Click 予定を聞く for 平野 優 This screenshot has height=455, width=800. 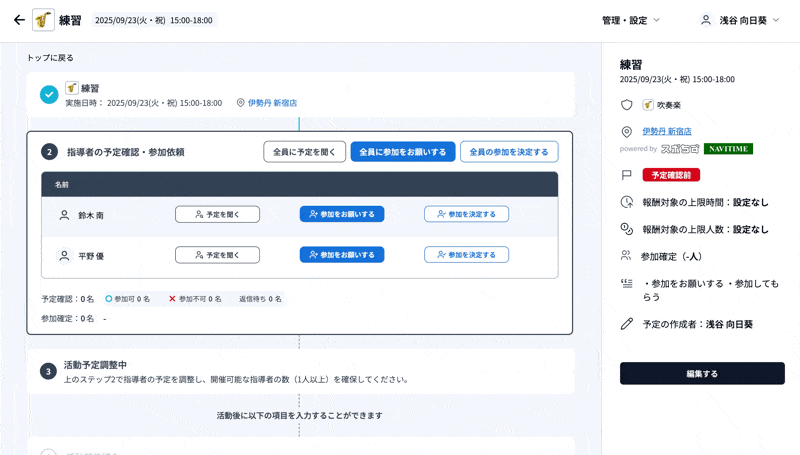tap(217, 255)
